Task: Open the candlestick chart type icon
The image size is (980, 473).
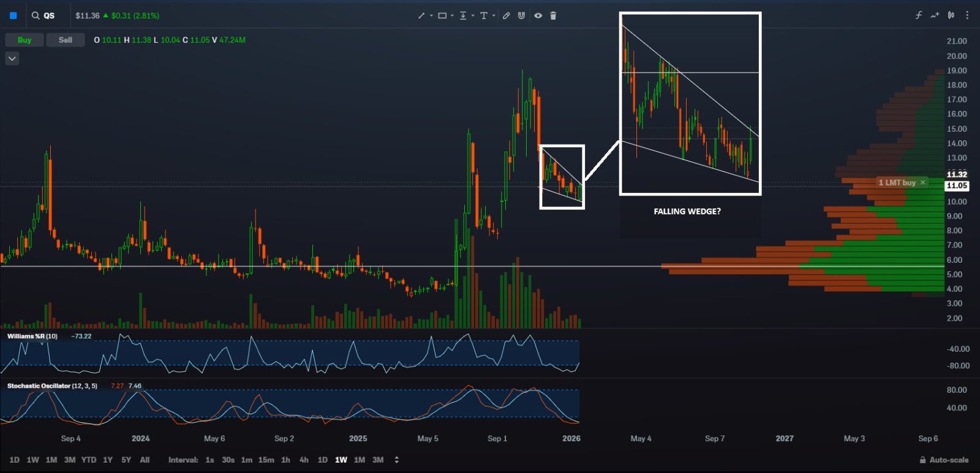Action: coord(951,15)
